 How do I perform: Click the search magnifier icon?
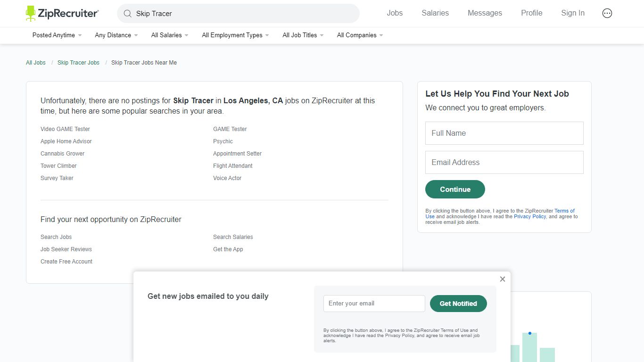click(127, 14)
